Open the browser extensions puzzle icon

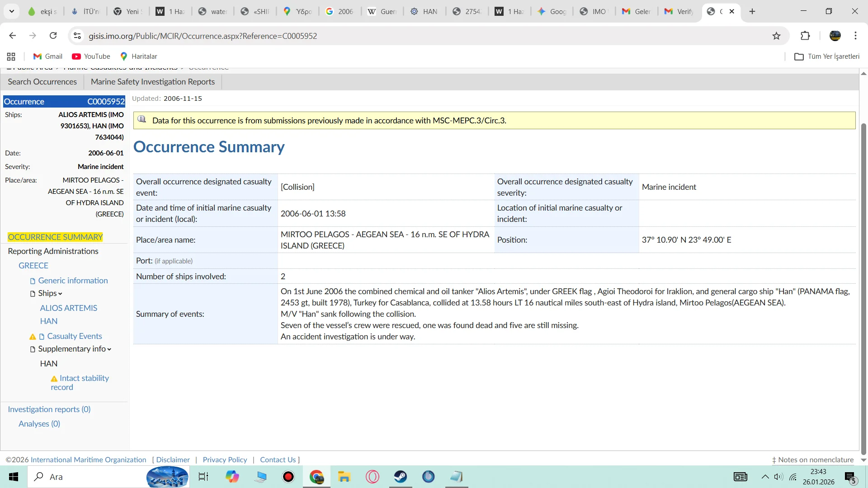805,36
